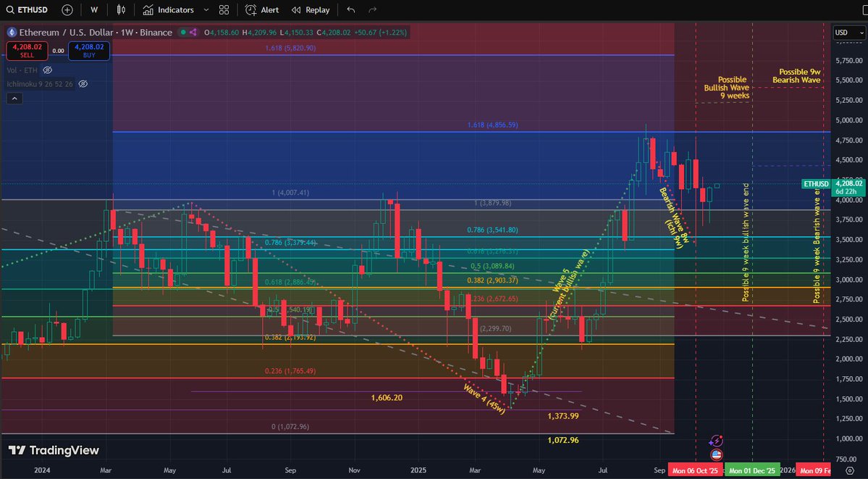Click the US flag economic event marker

click(x=715, y=454)
